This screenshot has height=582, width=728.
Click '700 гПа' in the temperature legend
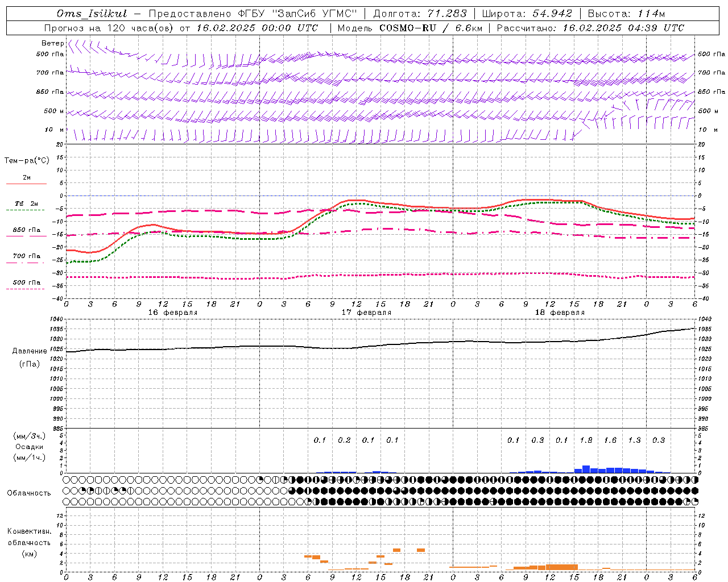click(26, 256)
